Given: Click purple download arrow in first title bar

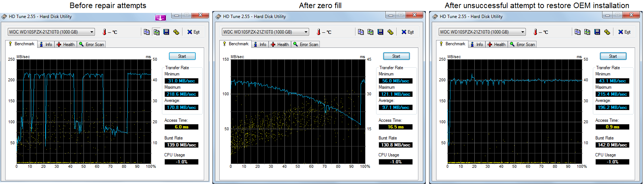Looking at the screenshot, I should tap(160, 17).
